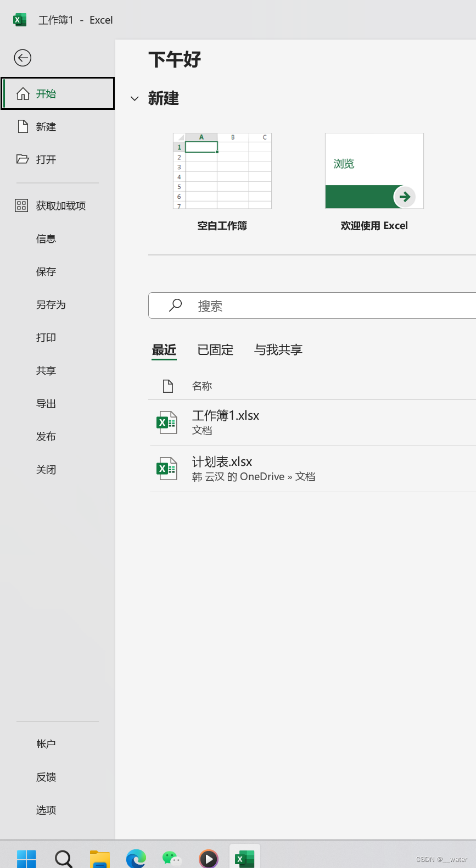Open the Windows Start menu

coord(26,858)
